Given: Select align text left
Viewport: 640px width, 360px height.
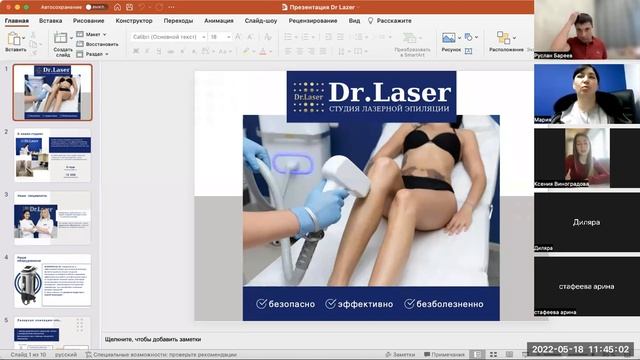Looking at the screenshot, I should 288,51.
